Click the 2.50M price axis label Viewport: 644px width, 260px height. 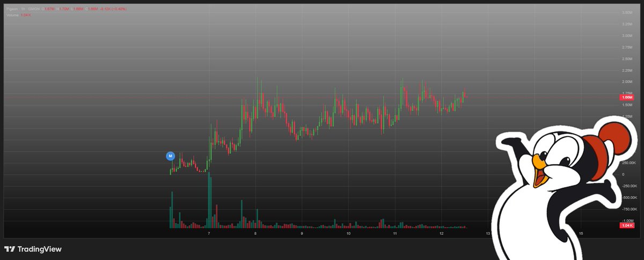[x=626, y=59]
